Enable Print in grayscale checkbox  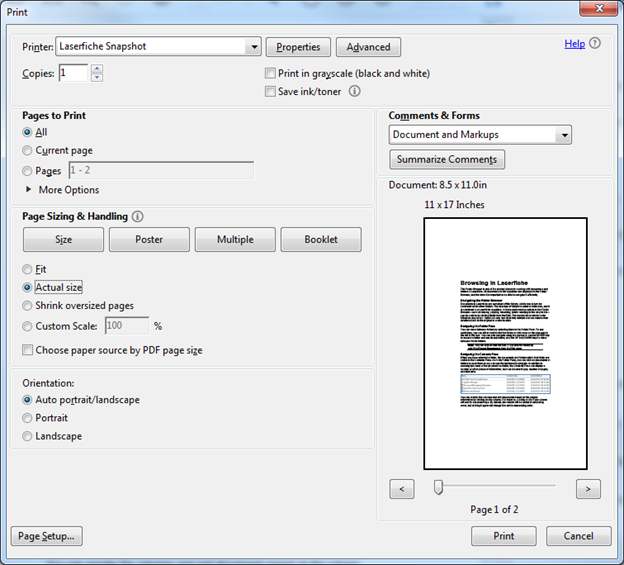(x=270, y=73)
